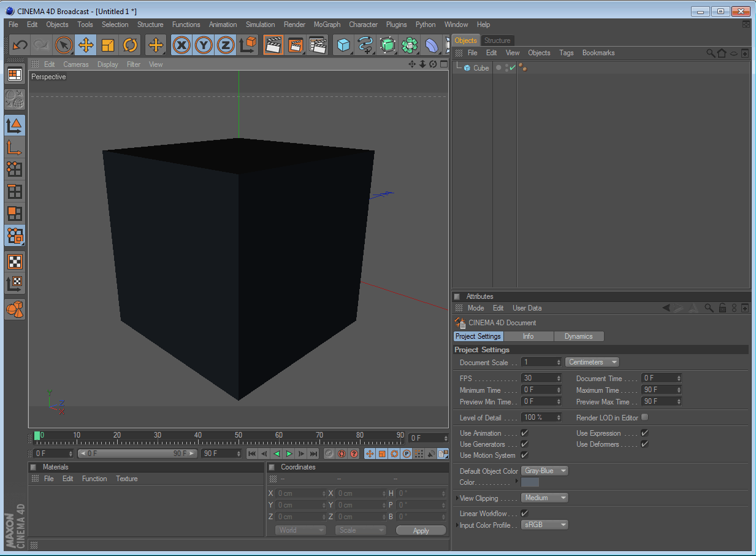Open the Python menu
Screen dimensions: 756x556
(x=426, y=25)
